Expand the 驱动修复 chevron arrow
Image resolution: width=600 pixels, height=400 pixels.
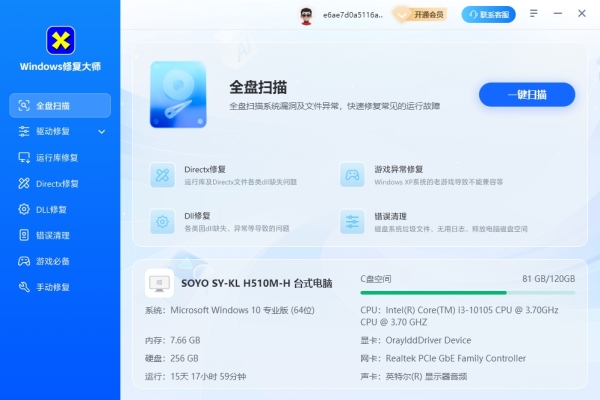tap(102, 132)
